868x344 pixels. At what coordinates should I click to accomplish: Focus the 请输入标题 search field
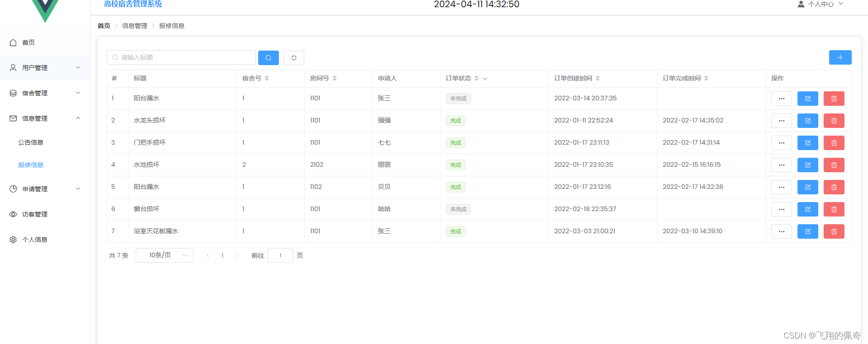coord(181,57)
